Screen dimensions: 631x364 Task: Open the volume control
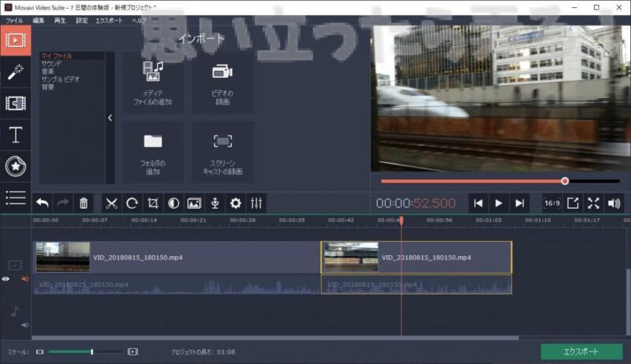[x=614, y=203]
